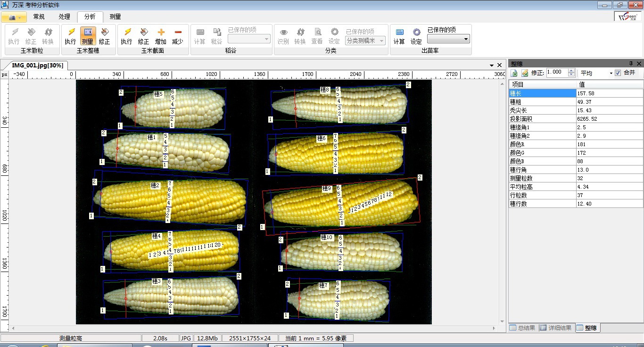Pin the 整穗 panel with pushpin

[631, 64]
